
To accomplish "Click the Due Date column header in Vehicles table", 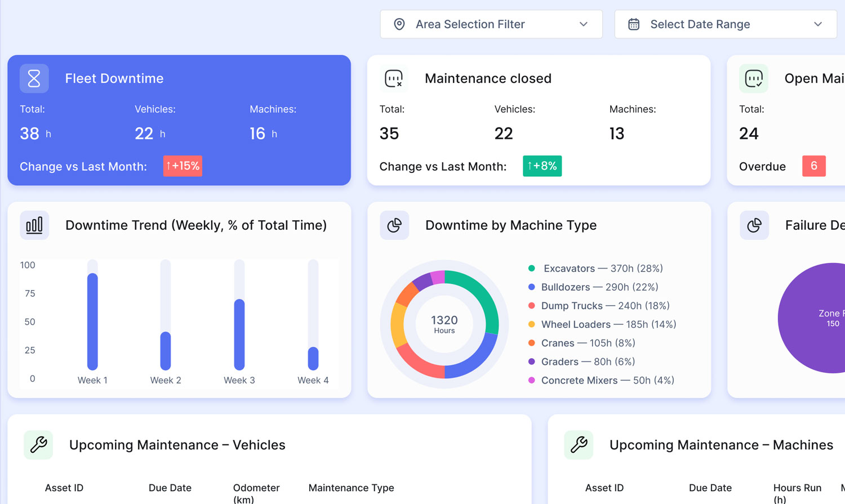I will 170,488.
